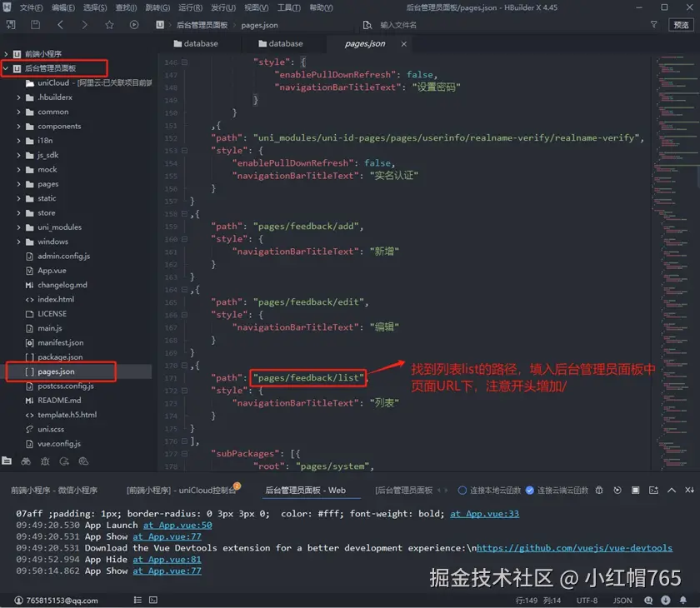Viewport: 700px width, 608px height.
Task: Expand the uni_modules folder
Action: (18, 227)
